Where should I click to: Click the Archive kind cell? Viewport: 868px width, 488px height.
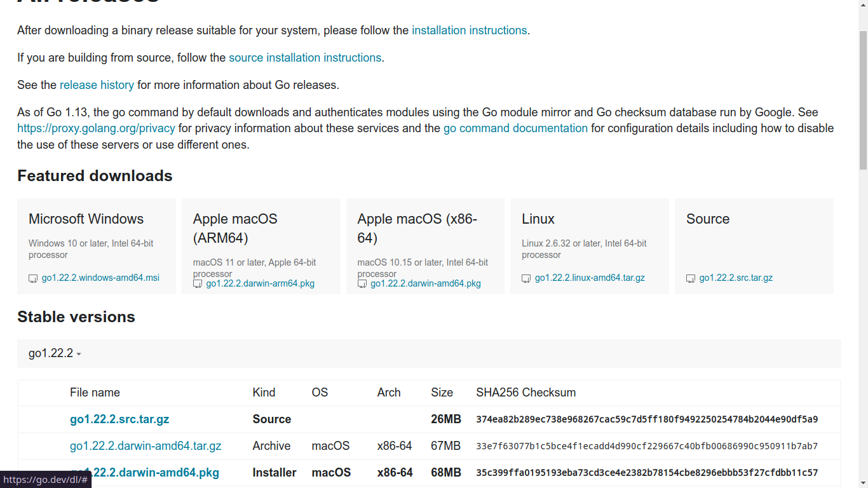point(271,446)
